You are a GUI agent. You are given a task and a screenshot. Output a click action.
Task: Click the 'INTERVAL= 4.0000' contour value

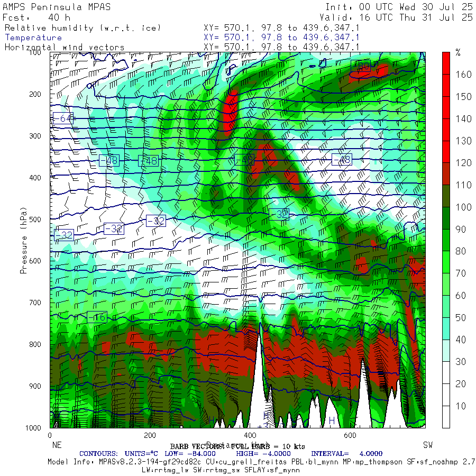346,454
